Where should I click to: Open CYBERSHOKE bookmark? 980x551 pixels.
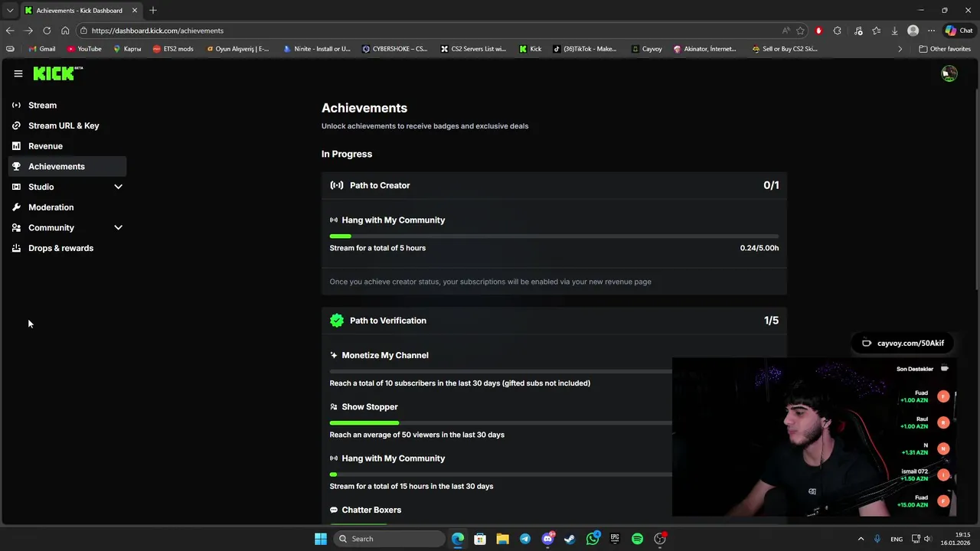[x=395, y=49]
